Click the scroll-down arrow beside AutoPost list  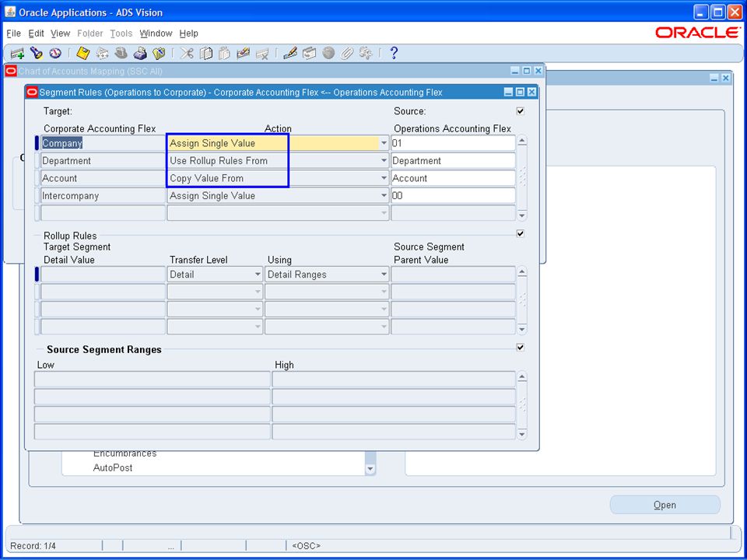click(370, 470)
